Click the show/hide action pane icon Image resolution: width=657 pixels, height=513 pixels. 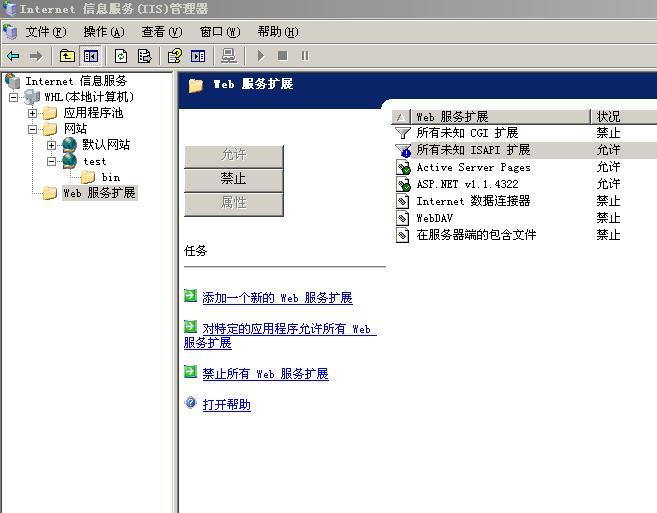(198, 56)
